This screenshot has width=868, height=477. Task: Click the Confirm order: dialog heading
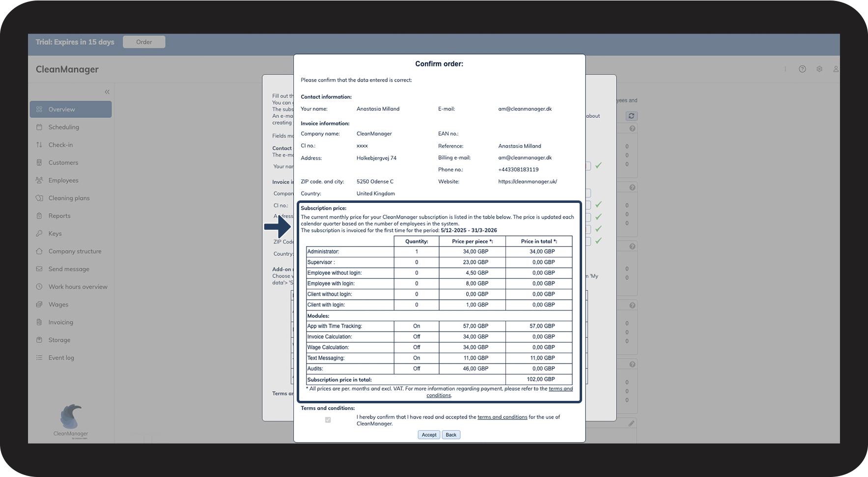coord(439,64)
